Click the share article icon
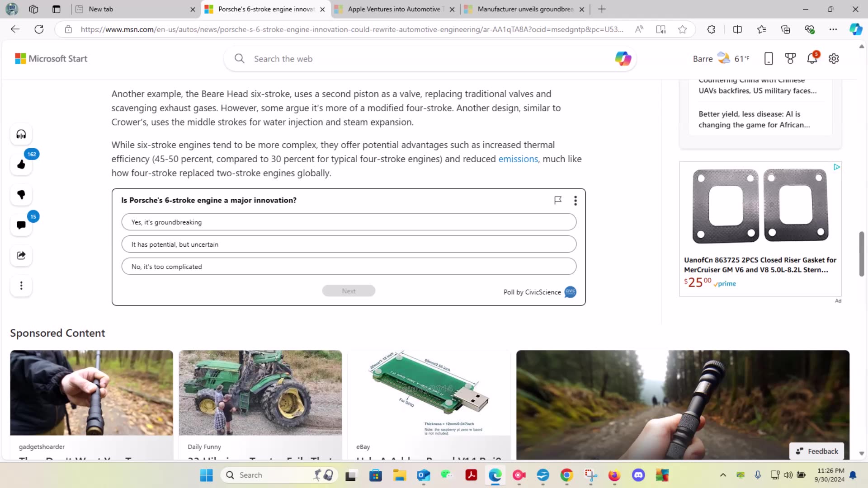This screenshot has height=488, width=868. click(x=21, y=255)
